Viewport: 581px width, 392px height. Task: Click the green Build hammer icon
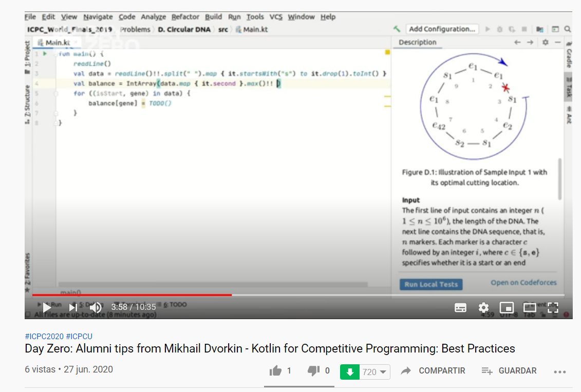[397, 29]
